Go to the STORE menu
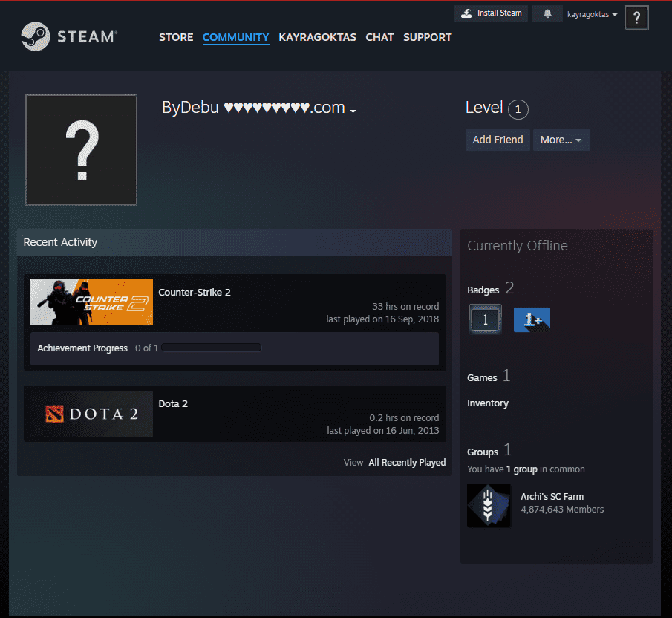Image resolution: width=672 pixels, height=618 pixels. (x=176, y=37)
